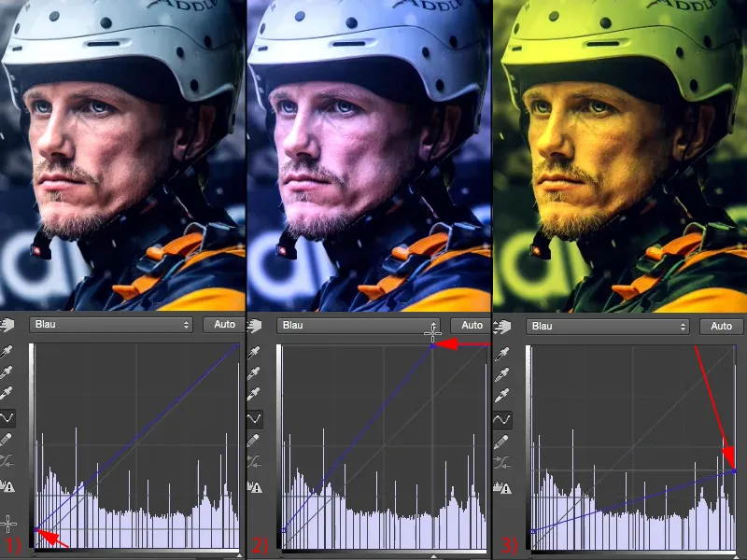
Task: Select the on-image adjustment hand tool in middle panel
Action: coord(254,326)
